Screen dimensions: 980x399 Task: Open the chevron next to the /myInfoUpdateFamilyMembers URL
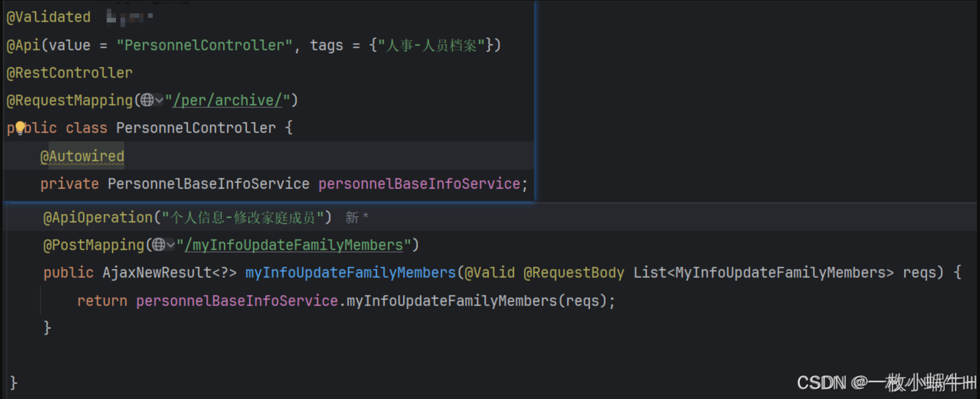[x=171, y=245]
